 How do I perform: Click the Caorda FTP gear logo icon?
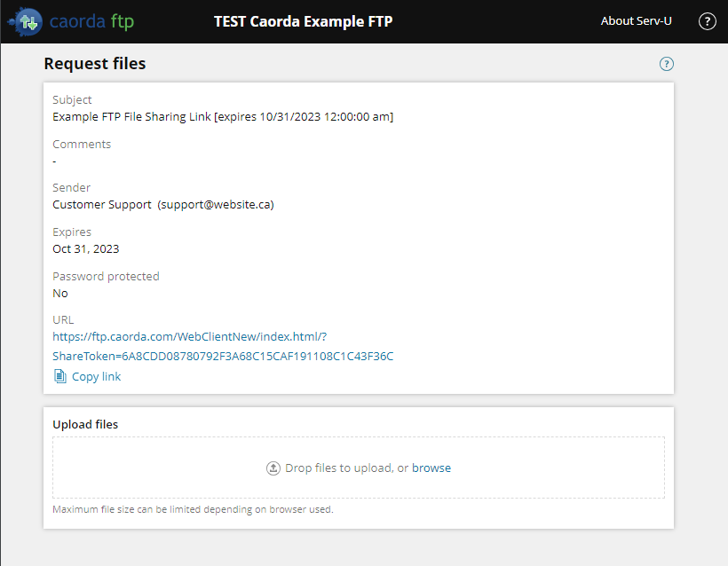[26, 21]
